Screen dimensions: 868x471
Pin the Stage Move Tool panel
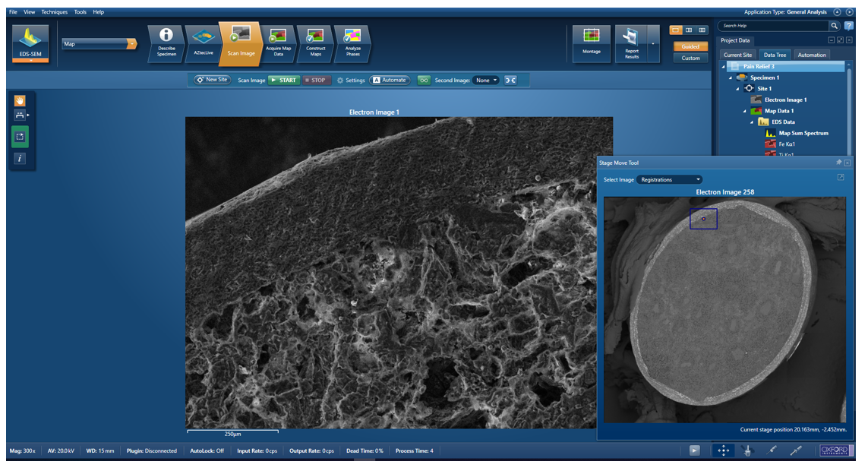838,163
